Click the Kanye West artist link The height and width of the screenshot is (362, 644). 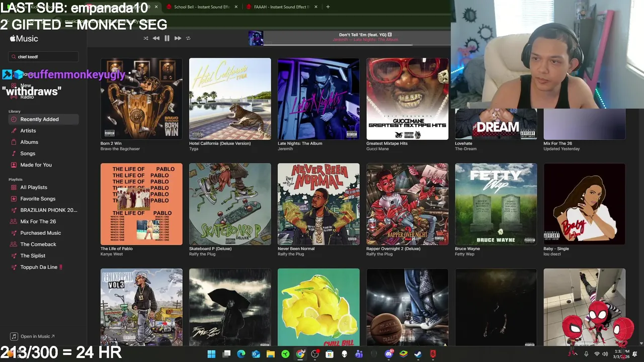[112, 254]
